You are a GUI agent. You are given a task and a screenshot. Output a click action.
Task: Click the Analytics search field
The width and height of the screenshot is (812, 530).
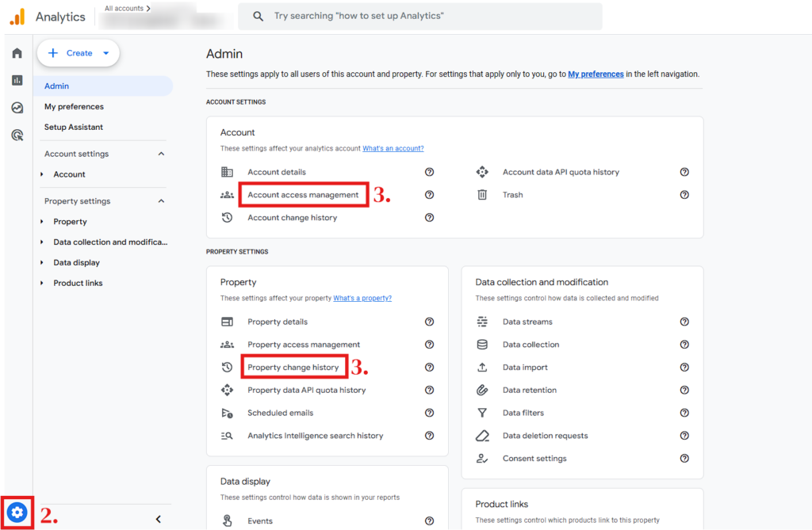(420, 16)
